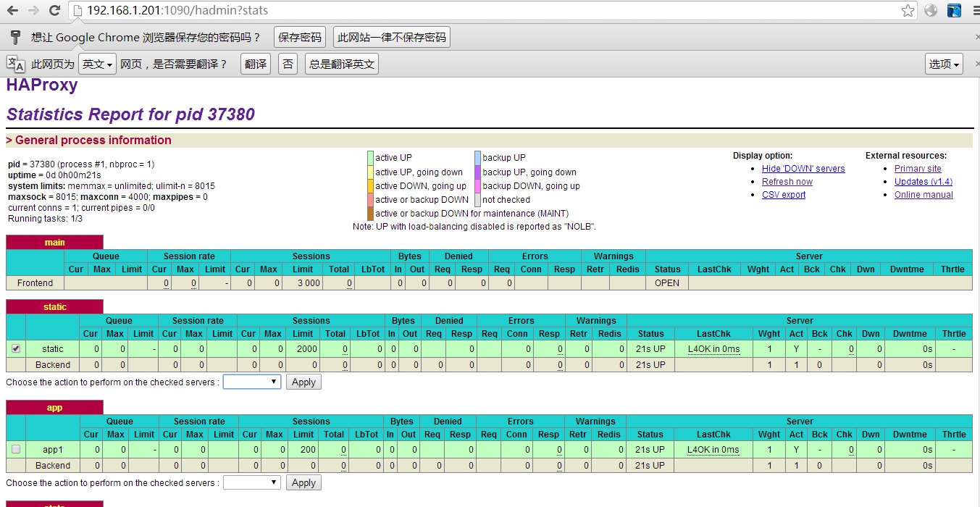Viewport: 980px width, 507px height.
Task: Open the Online manual link
Action: 924,194
